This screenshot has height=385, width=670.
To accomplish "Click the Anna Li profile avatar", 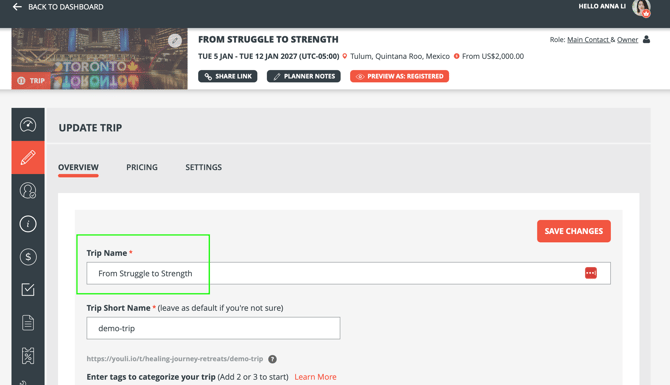I will pyautogui.click(x=641, y=8).
